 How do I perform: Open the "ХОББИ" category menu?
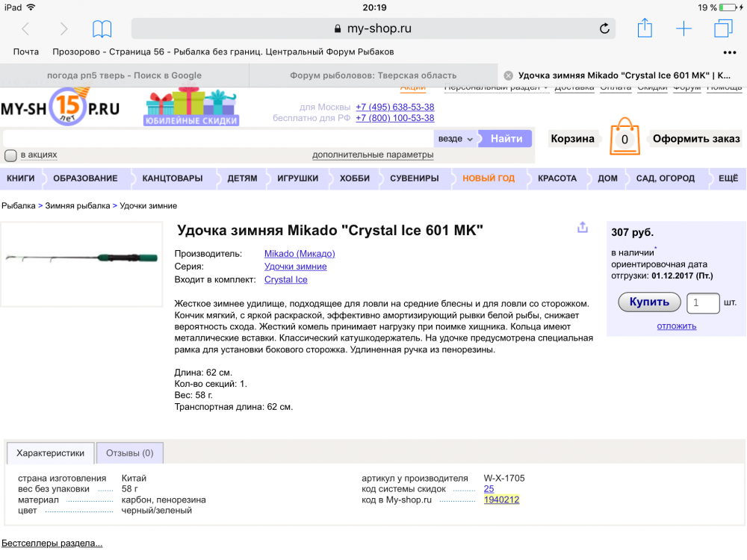pos(354,178)
